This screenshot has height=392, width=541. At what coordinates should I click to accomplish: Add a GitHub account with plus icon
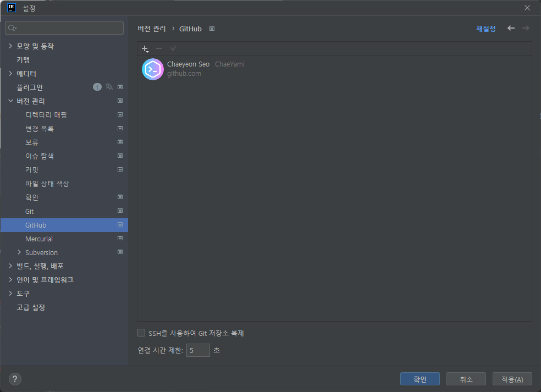click(145, 48)
